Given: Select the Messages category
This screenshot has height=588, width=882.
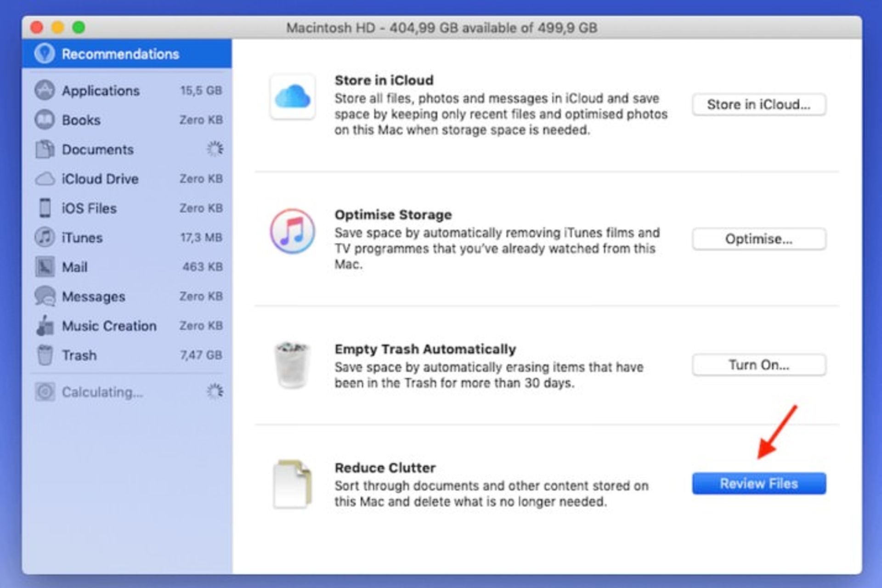Looking at the screenshot, I should tap(127, 296).
